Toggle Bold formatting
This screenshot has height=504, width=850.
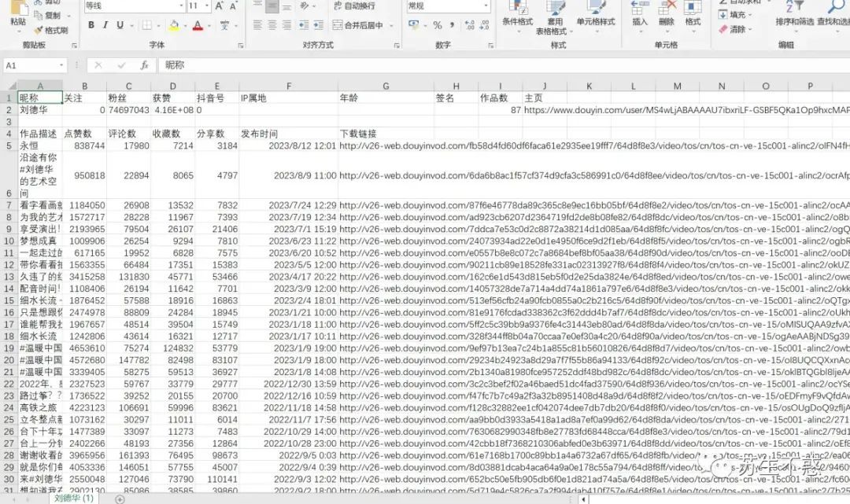click(91, 25)
